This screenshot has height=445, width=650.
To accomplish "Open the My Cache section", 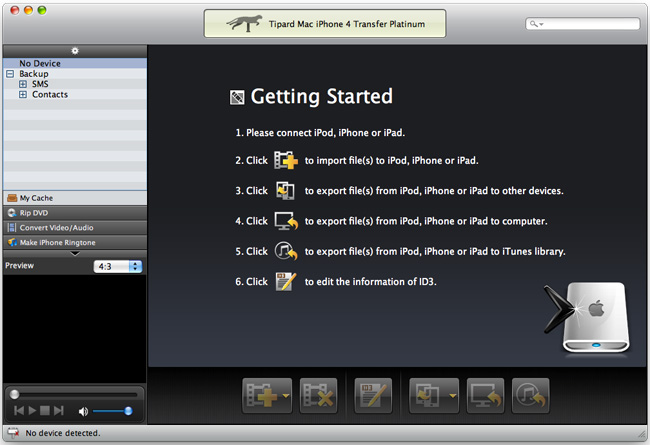I will pos(75,198).
